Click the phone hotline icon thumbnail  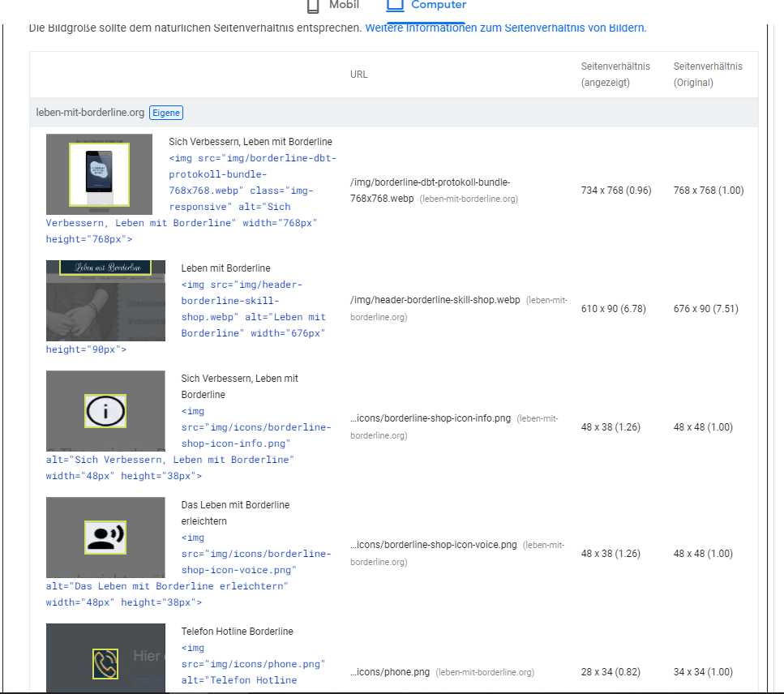tap(105, 662)
